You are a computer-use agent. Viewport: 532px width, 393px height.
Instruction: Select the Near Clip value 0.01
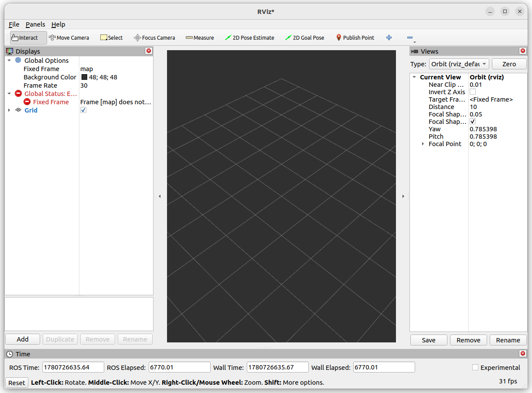click(x=476, y=85)
